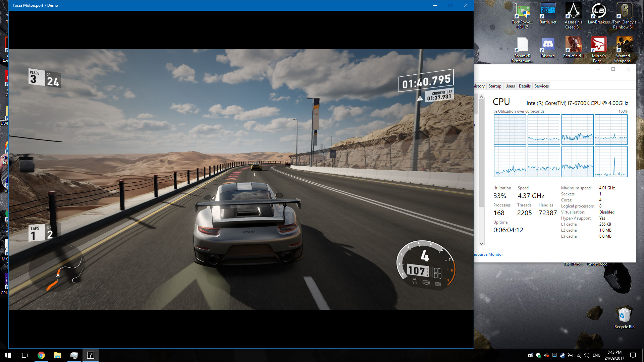
Task: Open the Action Center notification icon
Action: tap(633, 355)
